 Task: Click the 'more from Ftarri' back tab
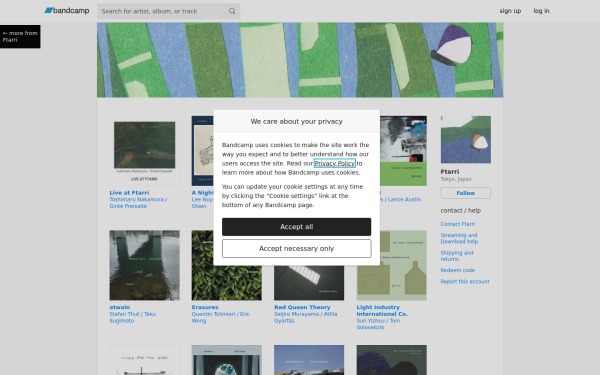(x=20, y=36)
